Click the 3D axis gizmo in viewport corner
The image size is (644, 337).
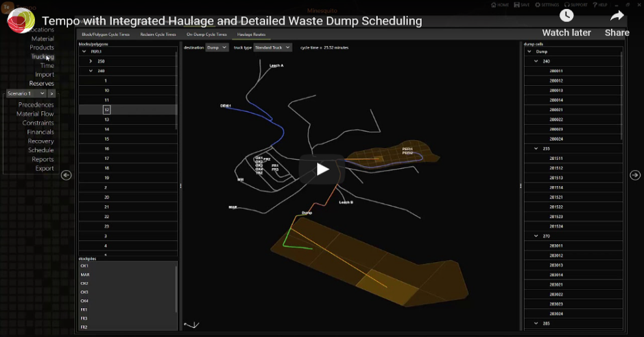(x=191, y=325)
